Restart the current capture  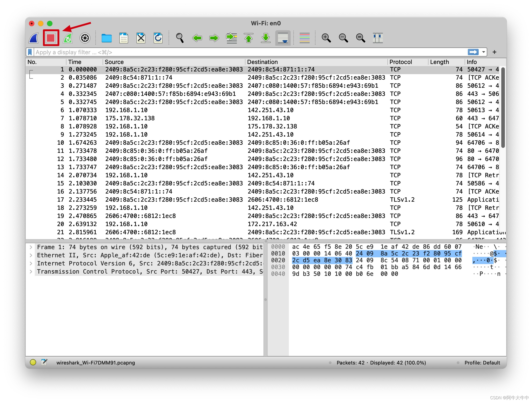[68, 38]
